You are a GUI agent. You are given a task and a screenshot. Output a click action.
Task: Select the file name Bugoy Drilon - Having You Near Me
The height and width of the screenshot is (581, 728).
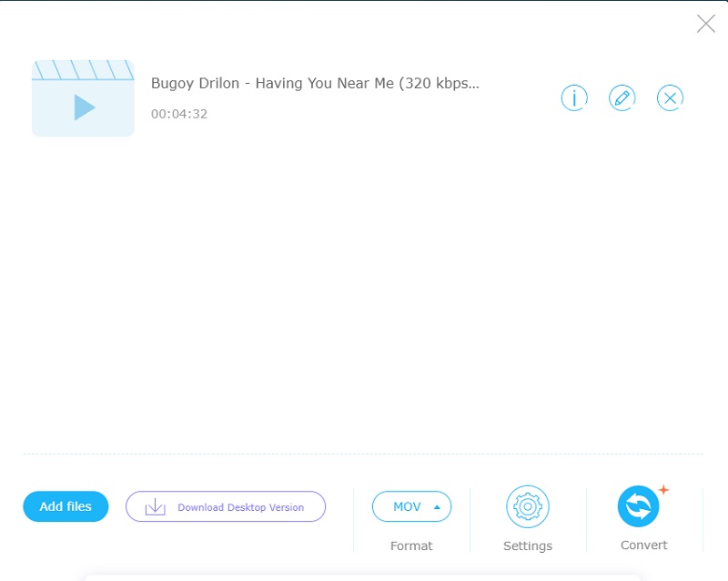315,83
